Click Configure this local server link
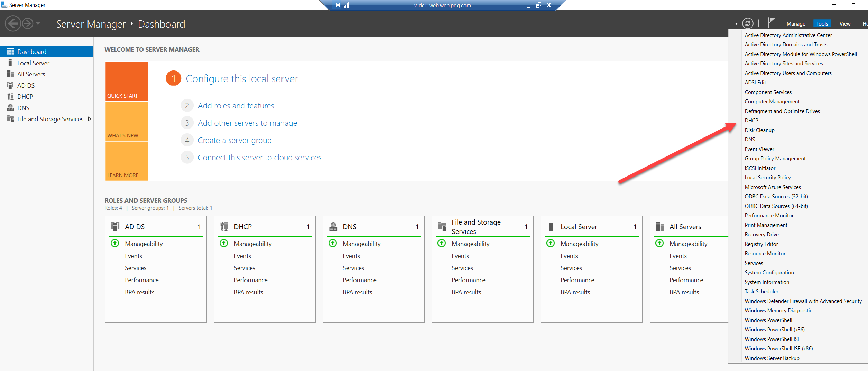 point(242,79)
